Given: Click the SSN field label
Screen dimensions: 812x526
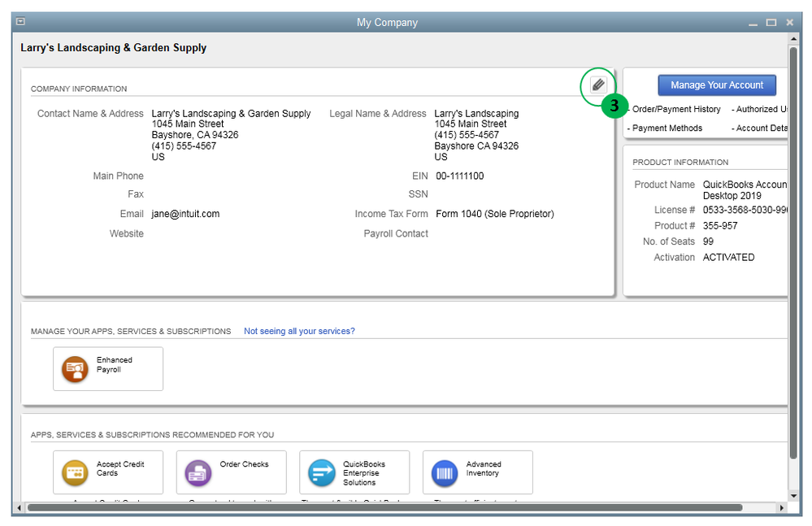Looking at the screenshot, I should tap(418, 194).
